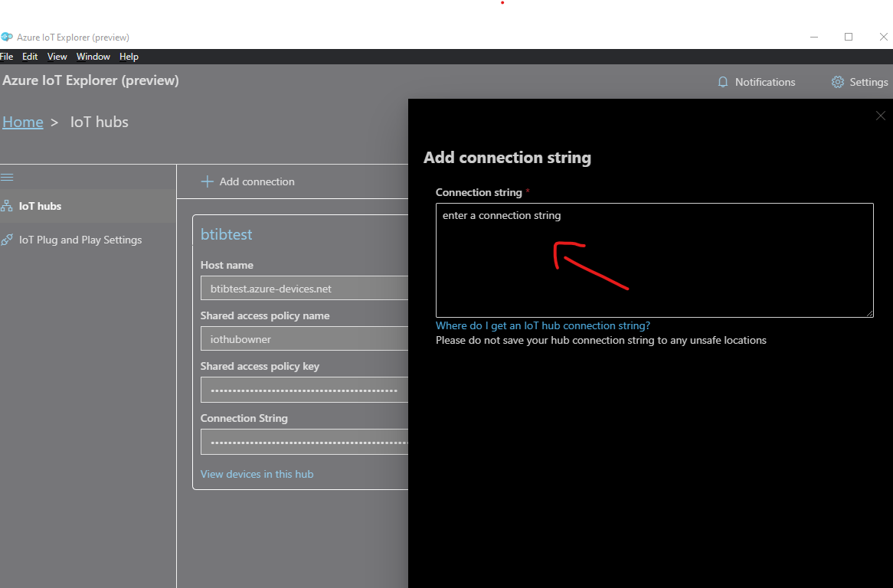Open the Help menu
The image size is (893, 588).
coord(129,57)
